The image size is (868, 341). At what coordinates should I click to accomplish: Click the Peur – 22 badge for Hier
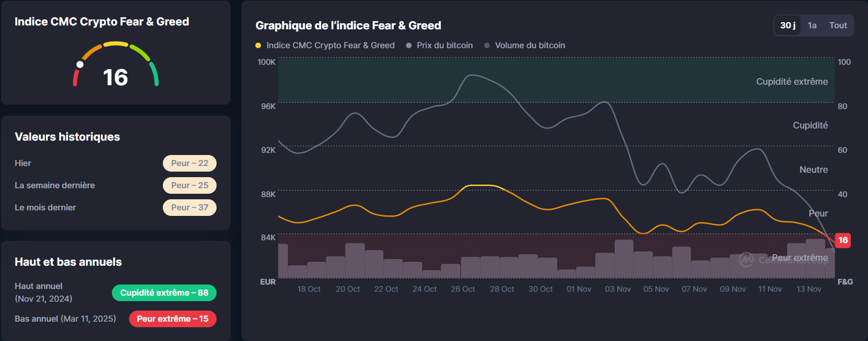point(189,163)
